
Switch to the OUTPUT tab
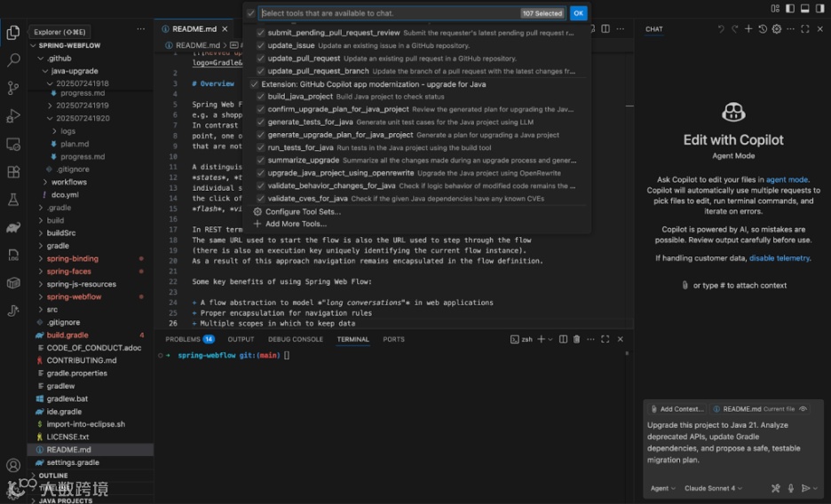241,339
